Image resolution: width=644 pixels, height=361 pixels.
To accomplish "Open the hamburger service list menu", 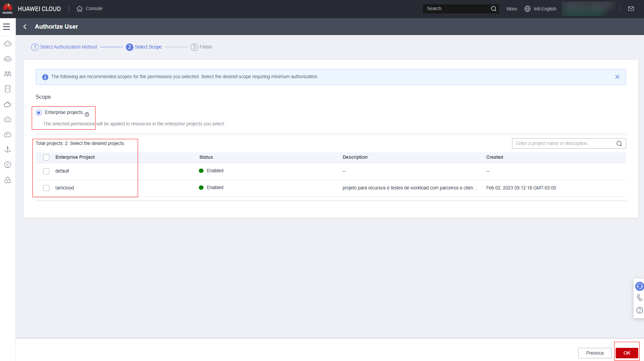I will (6, 27).
